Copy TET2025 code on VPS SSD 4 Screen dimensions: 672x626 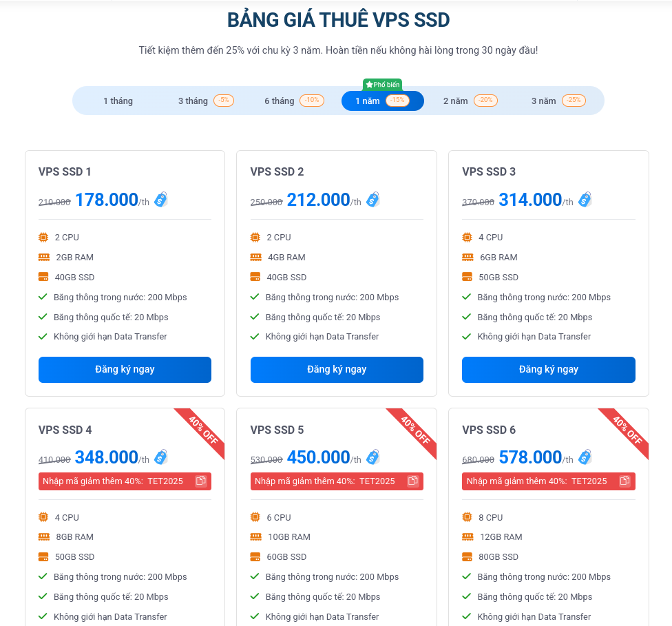pos(200,481)
